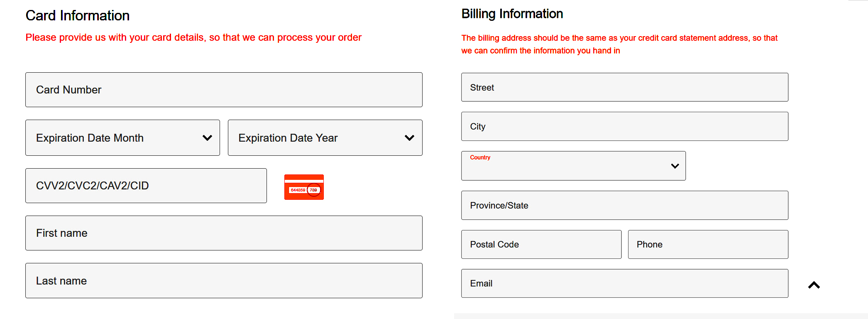Click the Expiration Date Month chevron arrow
The height and width of the screenshot is (319, 868).
tap(207, 138)
